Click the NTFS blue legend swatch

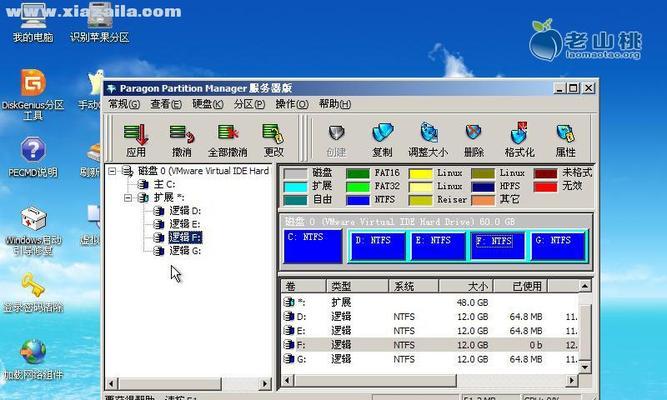(358, 200)
